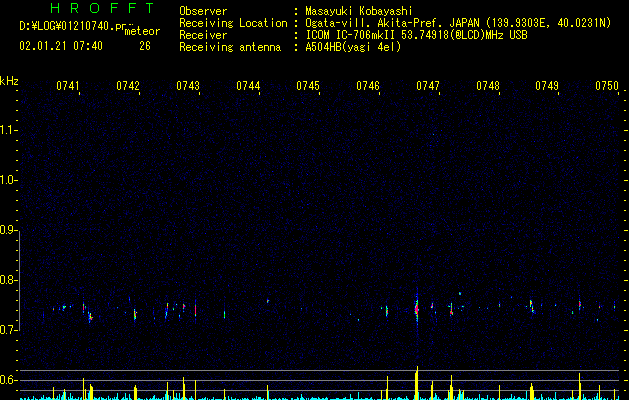Click the 0744 time marker
Screen dimensions: 629x400
click(x=248, y=86)
